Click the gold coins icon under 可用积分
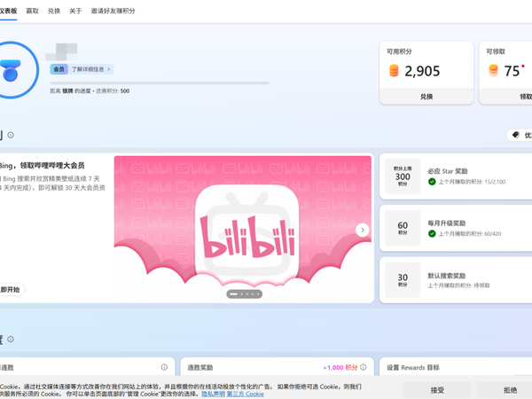 coord(394,71)
